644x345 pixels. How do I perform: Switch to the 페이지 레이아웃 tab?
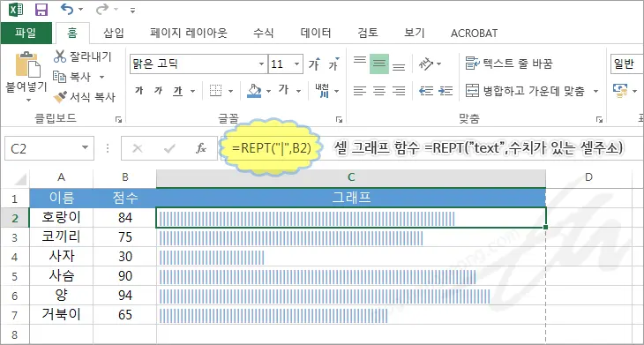point(189,33)
